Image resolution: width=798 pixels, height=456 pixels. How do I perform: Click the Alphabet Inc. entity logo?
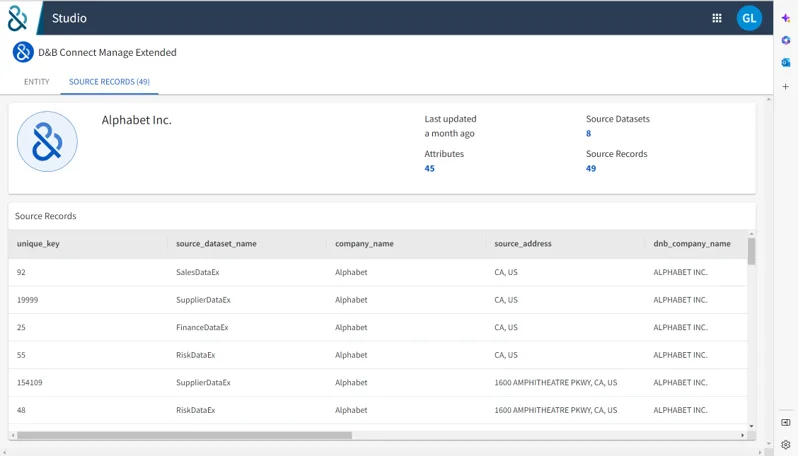pyautogui.click(x=47, y=141)
